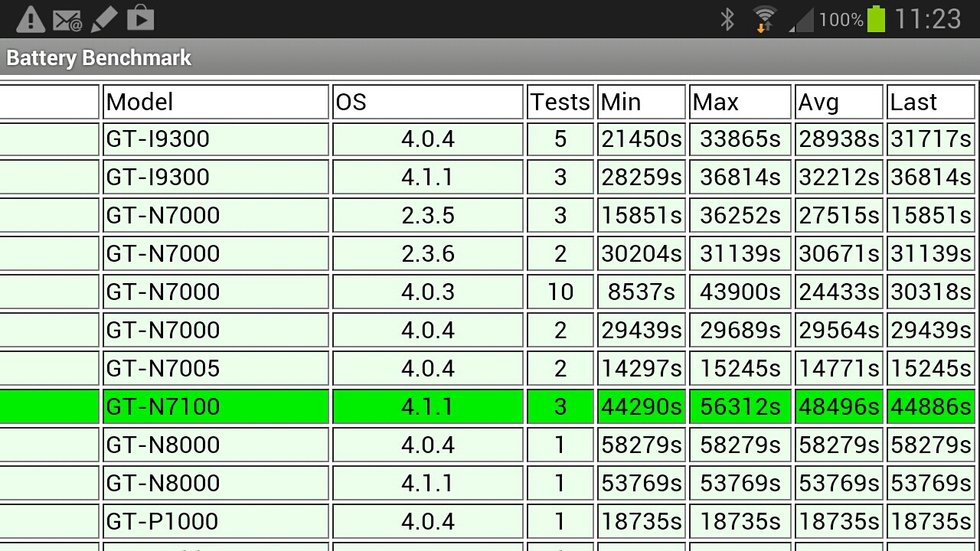Sort by the Tests column header
980x551 pixels.
pos(560,102)
